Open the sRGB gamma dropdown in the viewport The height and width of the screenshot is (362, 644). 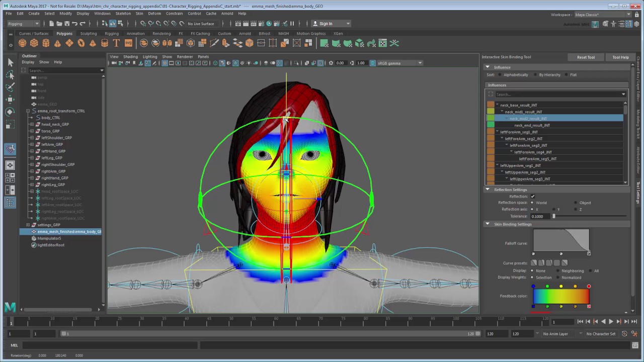click(420, 63)
